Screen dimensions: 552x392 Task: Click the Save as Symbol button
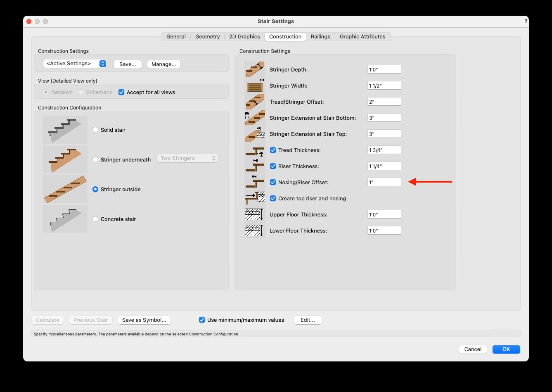click(144, 320)
